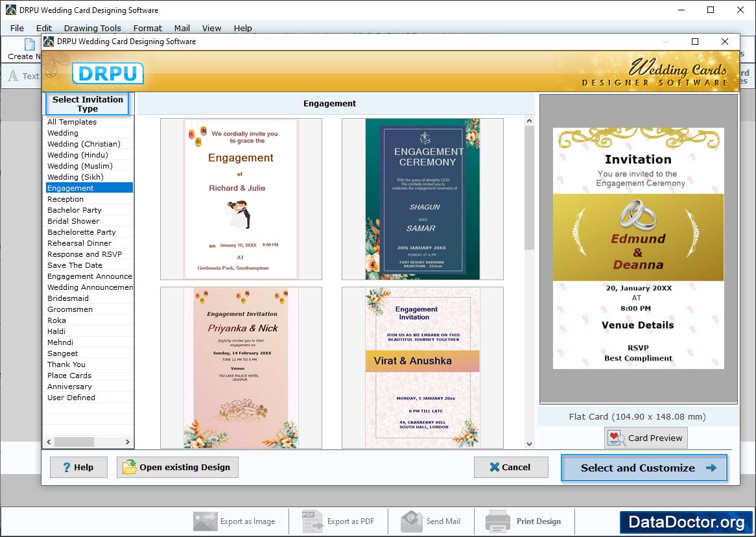Open the File menu

coord(17,28)
